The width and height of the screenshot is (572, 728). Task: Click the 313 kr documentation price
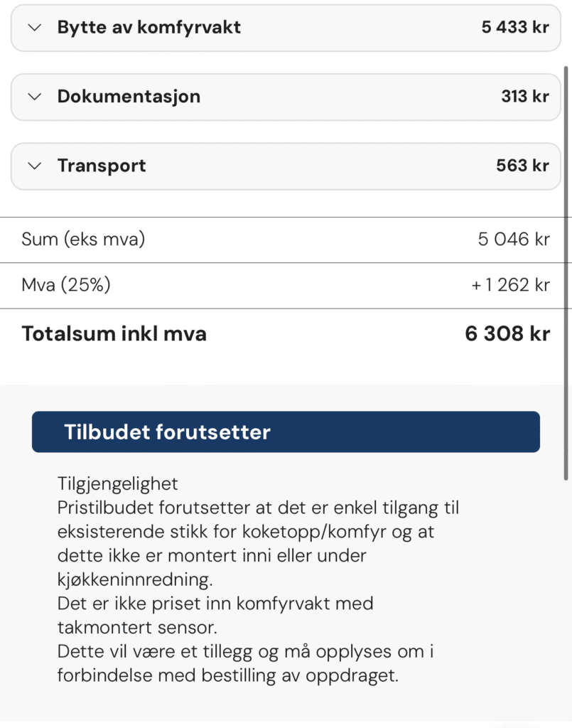(x=524, y=97)
